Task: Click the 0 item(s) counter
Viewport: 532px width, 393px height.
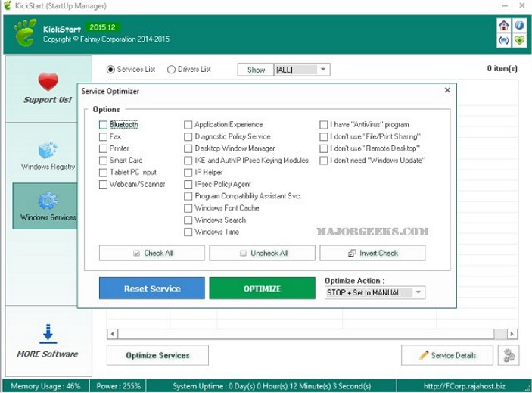Action: coord(502,69)
